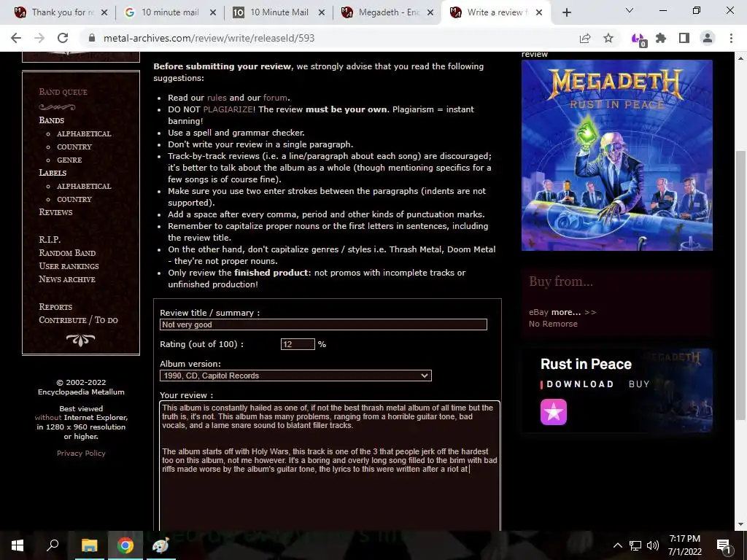Screen dimensions: 747x560
Task: Click the eBay buy link
Action: (538, 312)
